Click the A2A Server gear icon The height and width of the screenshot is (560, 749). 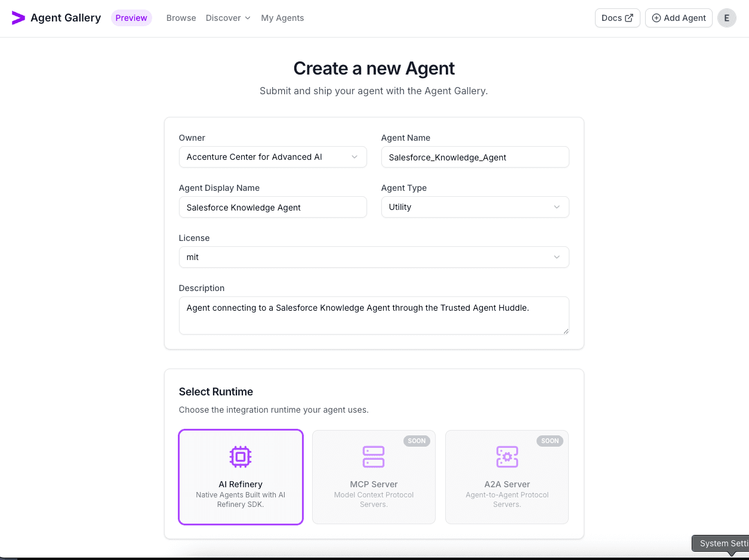pyautogui.click(x=507, y=456)
